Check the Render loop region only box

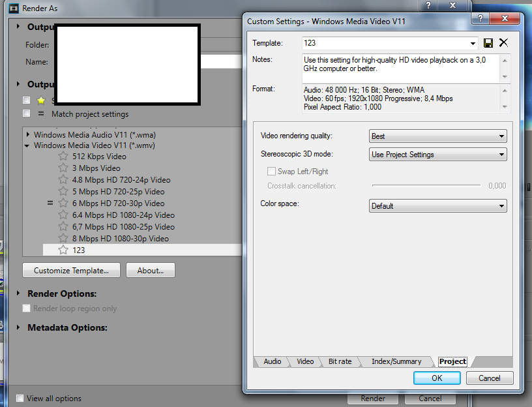pyautogui.click(x=26, y=309)
